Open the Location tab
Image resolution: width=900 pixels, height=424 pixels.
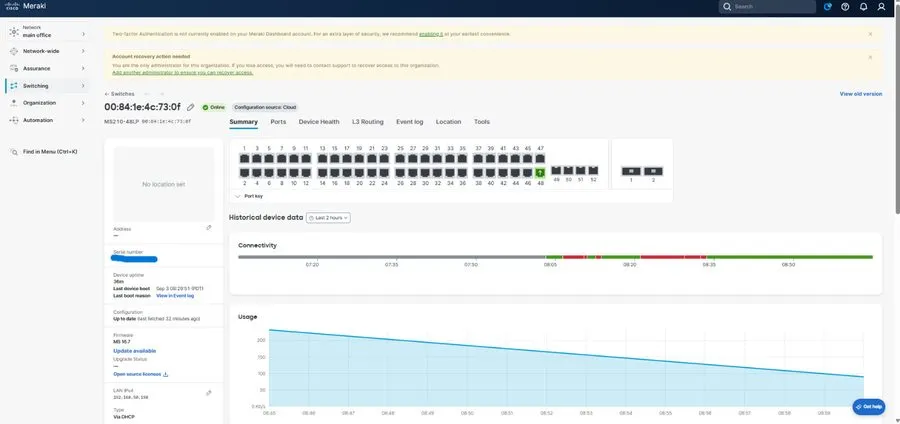pos(448,122)
